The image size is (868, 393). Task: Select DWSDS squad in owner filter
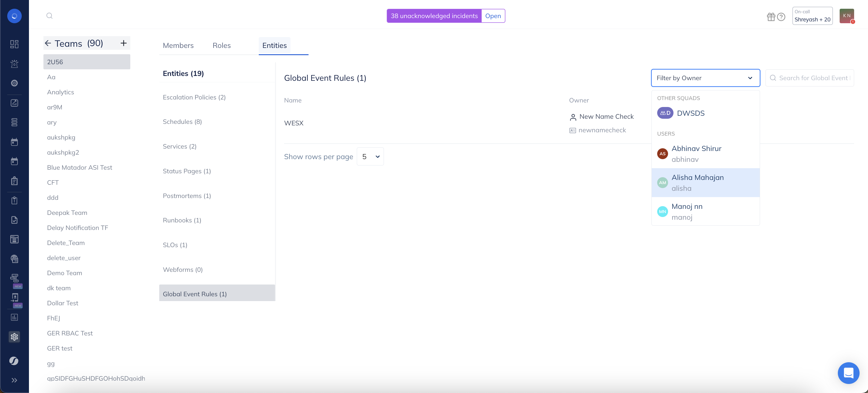(x=690, y=113)
